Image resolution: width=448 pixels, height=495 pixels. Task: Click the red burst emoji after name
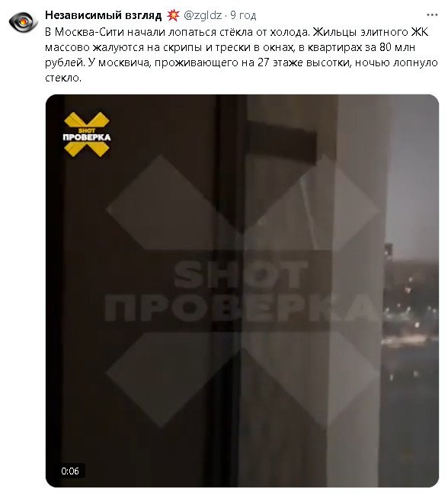(173, 15)
